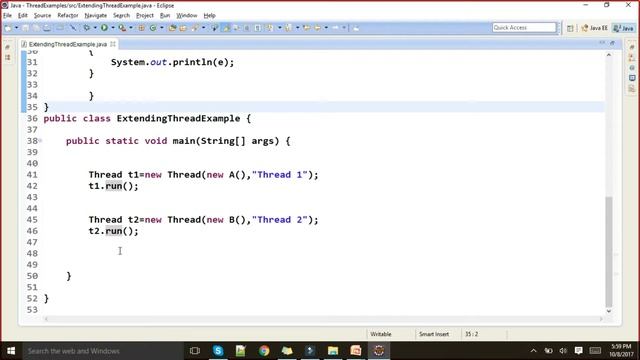640x360 pixels.
Task: Click the Writable status bar entry
Action: 381,334
